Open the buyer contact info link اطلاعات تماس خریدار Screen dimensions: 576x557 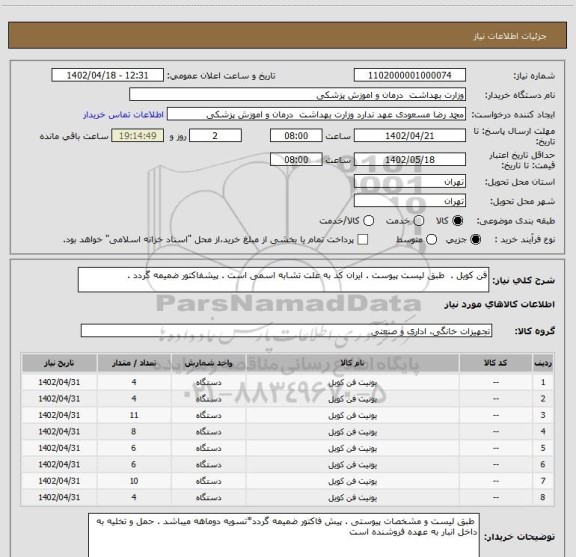pyautogui.click(x=123, y=115)
